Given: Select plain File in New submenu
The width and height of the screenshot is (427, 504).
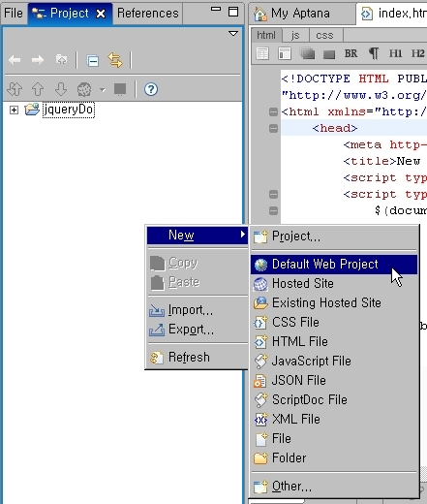Looking at the screenshot, I should (334, 439).
